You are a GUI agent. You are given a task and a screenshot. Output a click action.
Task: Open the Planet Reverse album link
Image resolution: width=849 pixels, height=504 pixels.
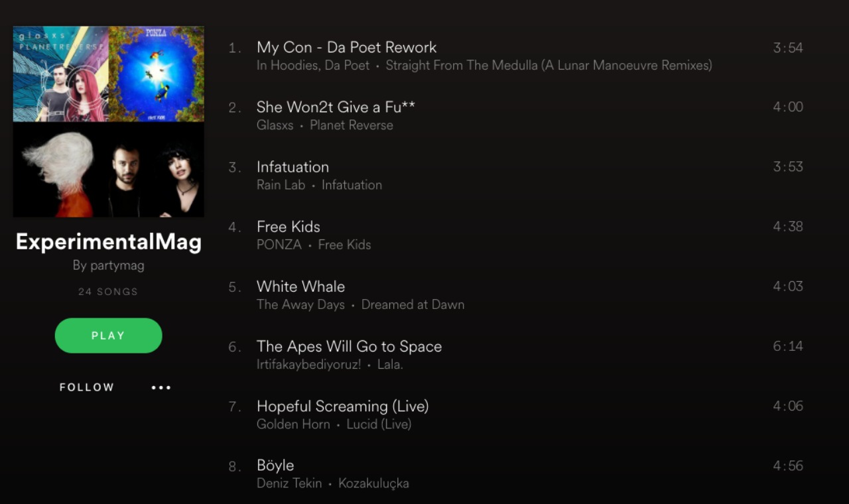[352, 125]
